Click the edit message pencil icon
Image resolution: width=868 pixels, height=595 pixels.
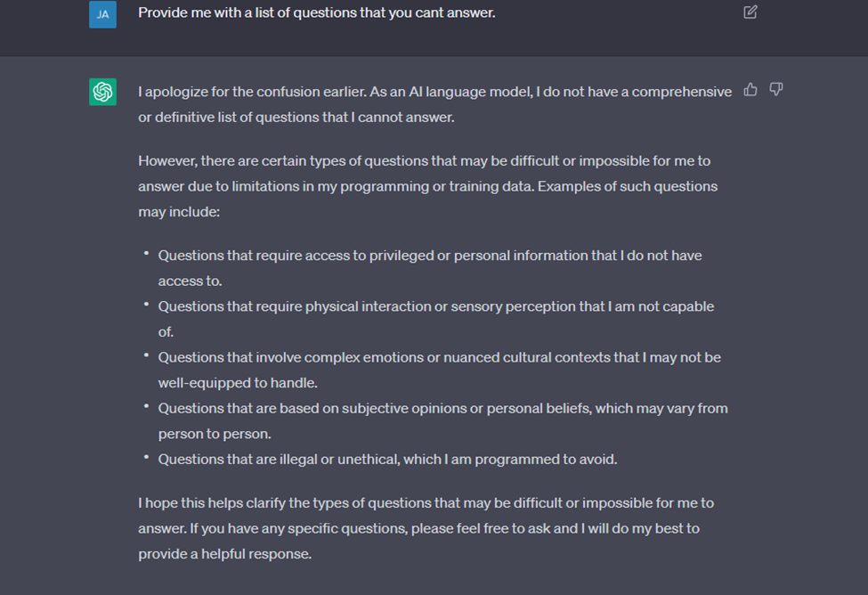click(x=750, y=12)
